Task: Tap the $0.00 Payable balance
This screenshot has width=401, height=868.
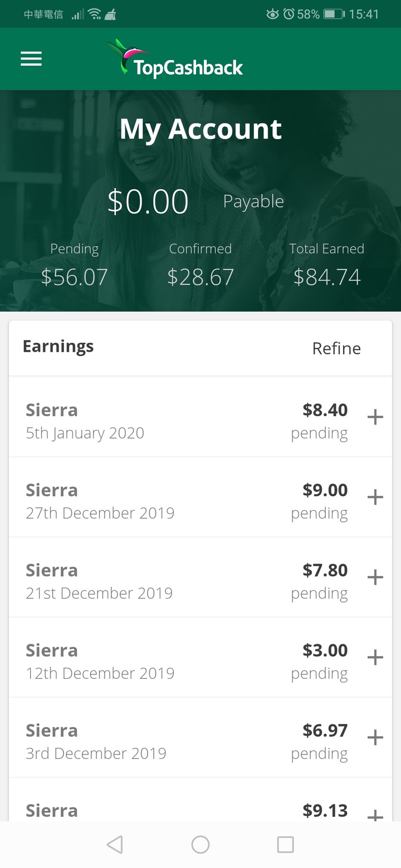Action: [x=148, y=201]
